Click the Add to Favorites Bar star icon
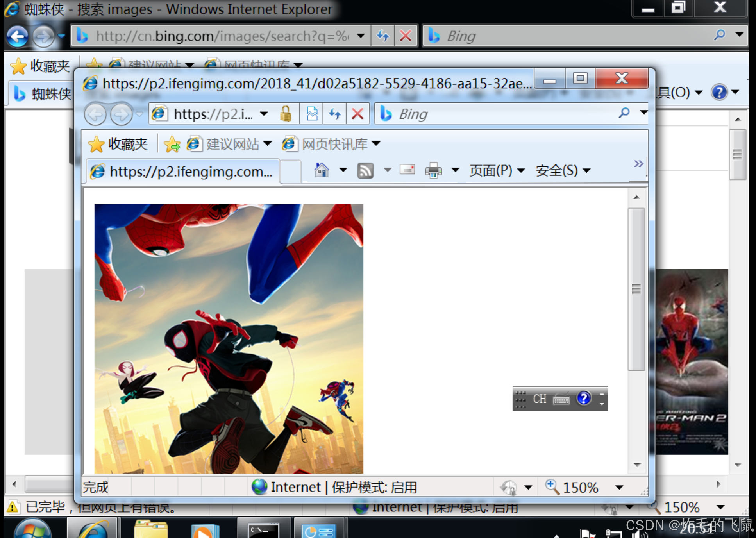The image size is (756, 538). click(x=172, y=145)
